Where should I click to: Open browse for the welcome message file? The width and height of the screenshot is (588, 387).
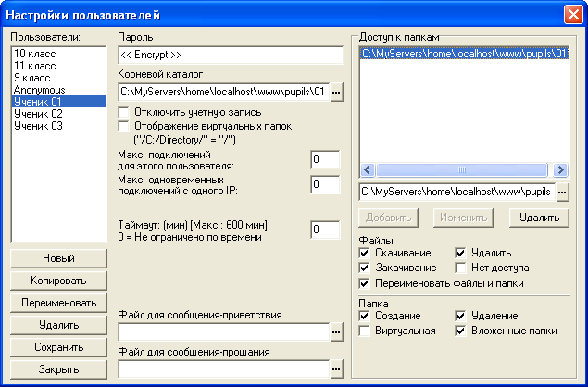(x=336, y=331)
